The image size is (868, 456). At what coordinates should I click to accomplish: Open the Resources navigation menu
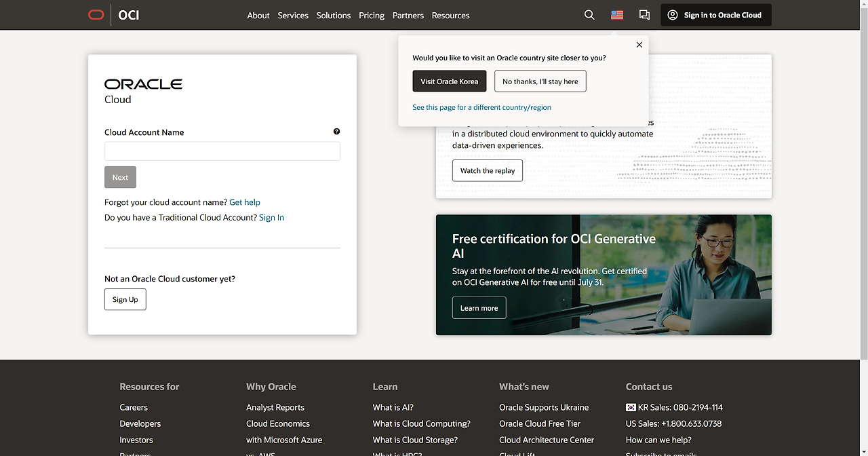coord(450,15)
